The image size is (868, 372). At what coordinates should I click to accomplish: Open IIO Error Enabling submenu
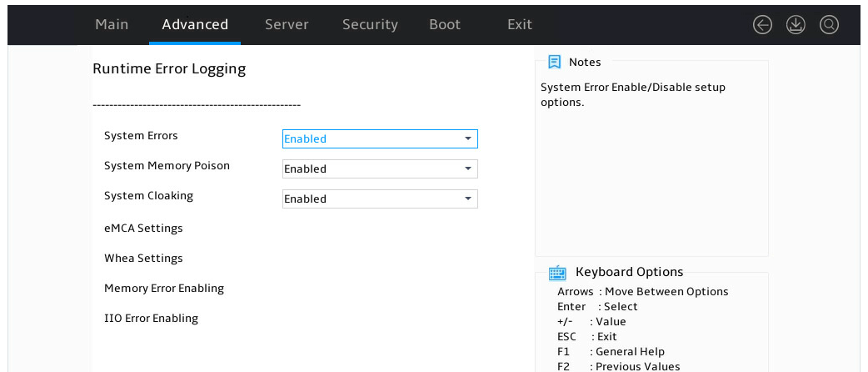pos(151,319)
